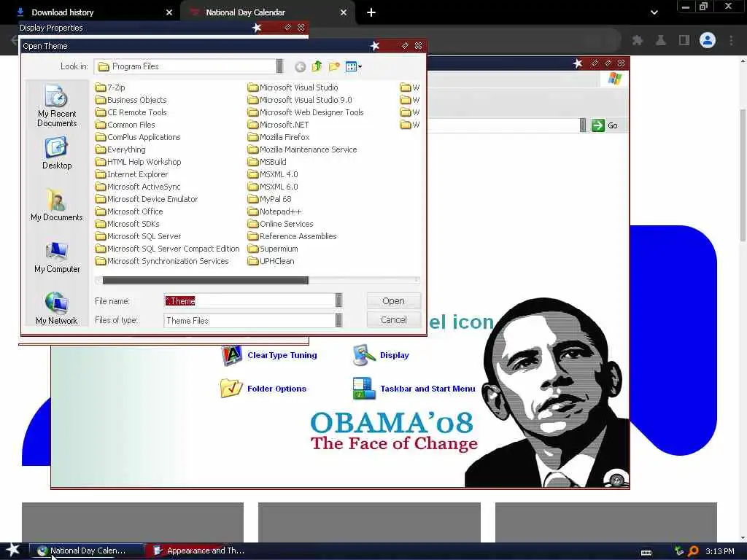
Task: Select the Mozilla Maintenance Service folder
Action: (x=303, y=149)
